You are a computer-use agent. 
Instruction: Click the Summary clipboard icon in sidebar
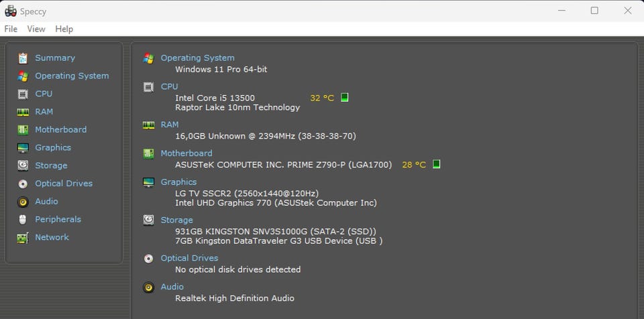(x=23, y=58)
